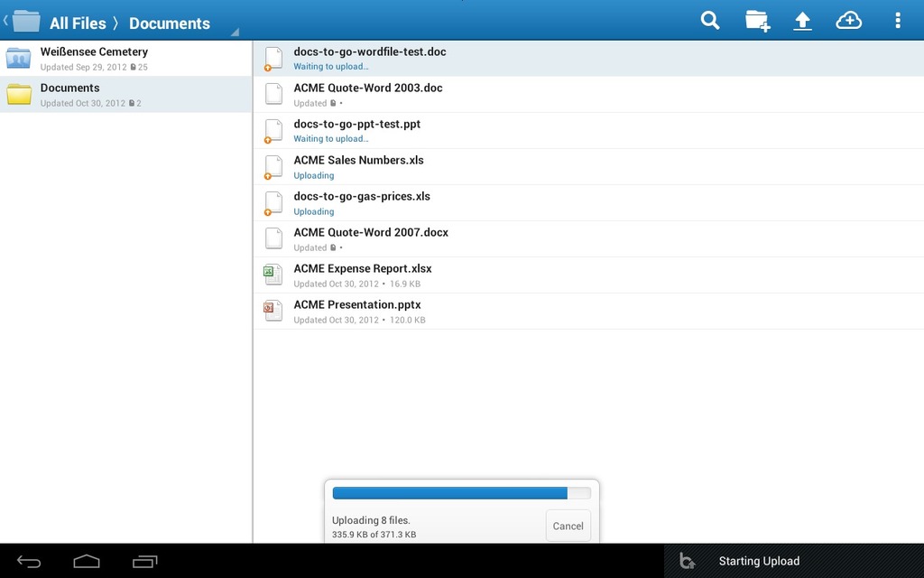Open the search magnifier icon
This screenshot has height=578, width=924.
tap(710, 21)
